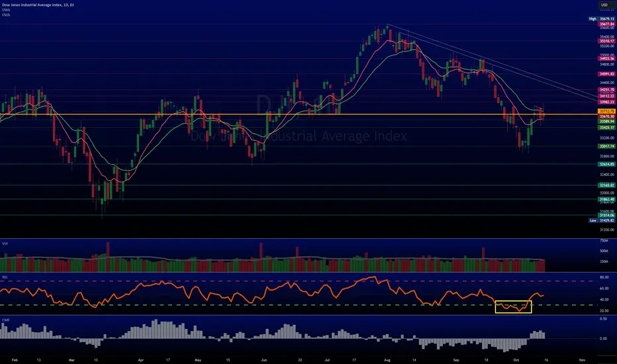
Task: Click the 250M volume scale label
Action: coord(604,261)
